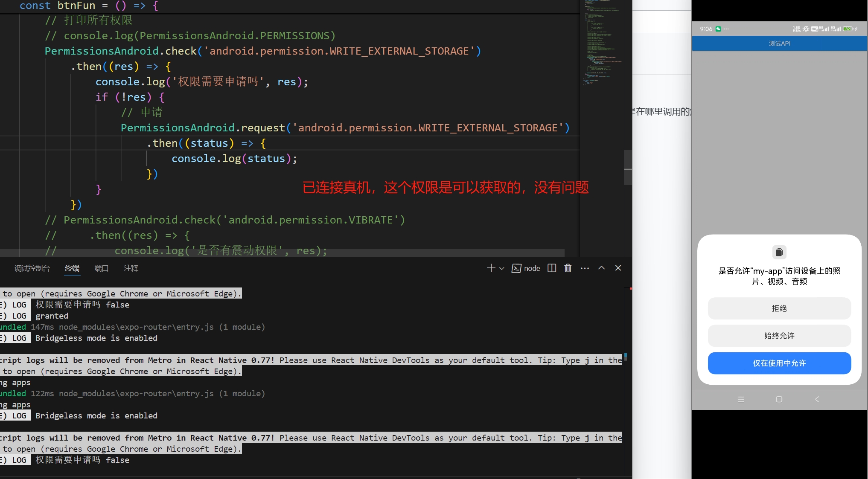This screenshot has width=868, height=479.
Task: Tap the phone's back arrow icon
Action: click(x=817, y=399)
